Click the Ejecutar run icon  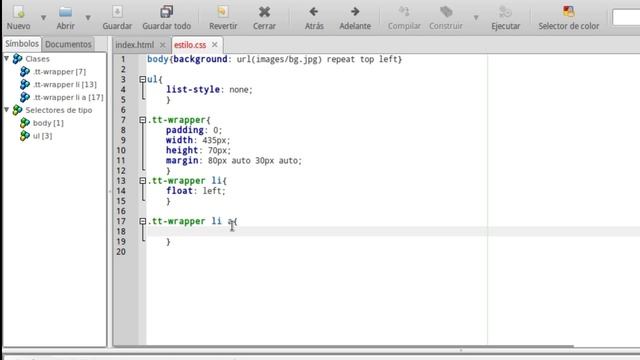point(505,11)
